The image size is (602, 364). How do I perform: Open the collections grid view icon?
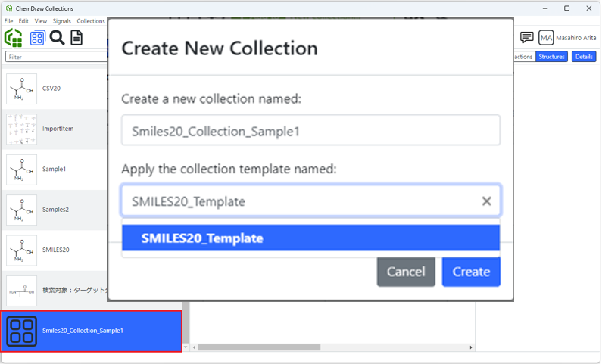(x=36, y=38)
